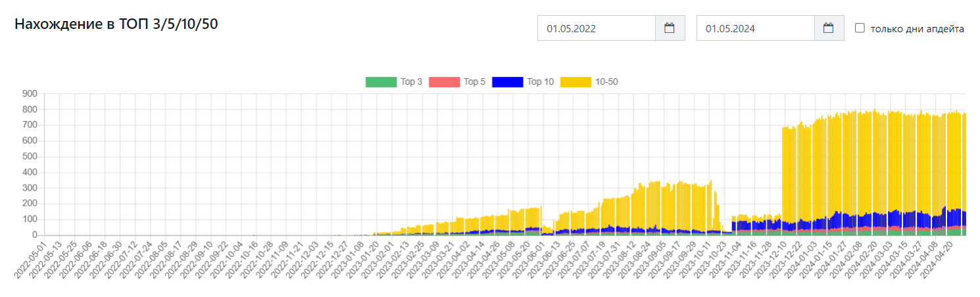Click the green Top 3 legend swatch
The height and width of the screenshot is (297, 980).
pos(380,82)
